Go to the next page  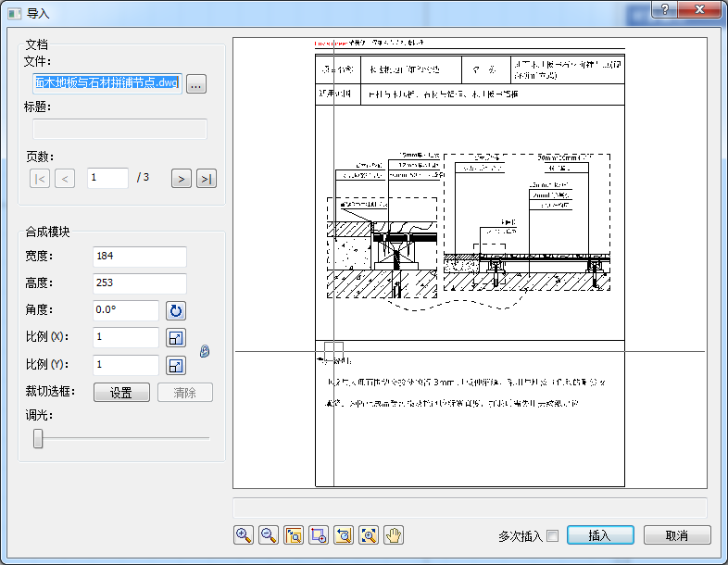coord(182,178)
